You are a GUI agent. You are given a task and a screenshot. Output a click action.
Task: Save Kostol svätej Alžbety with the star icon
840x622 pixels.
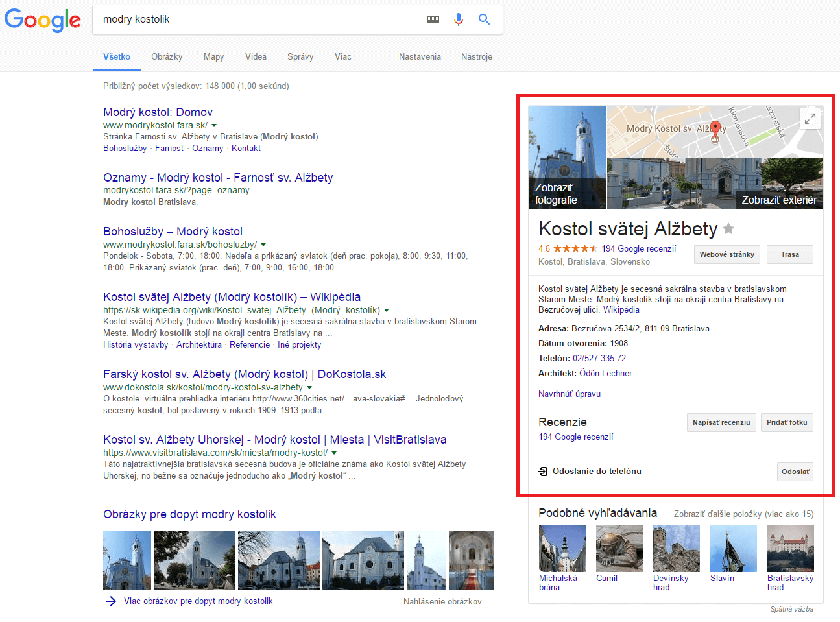[728, 228]
